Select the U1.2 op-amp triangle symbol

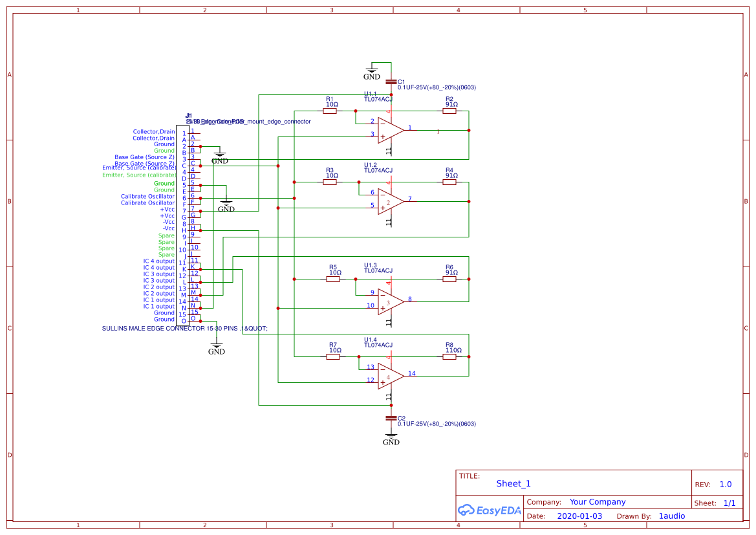[x=390, y=201]
